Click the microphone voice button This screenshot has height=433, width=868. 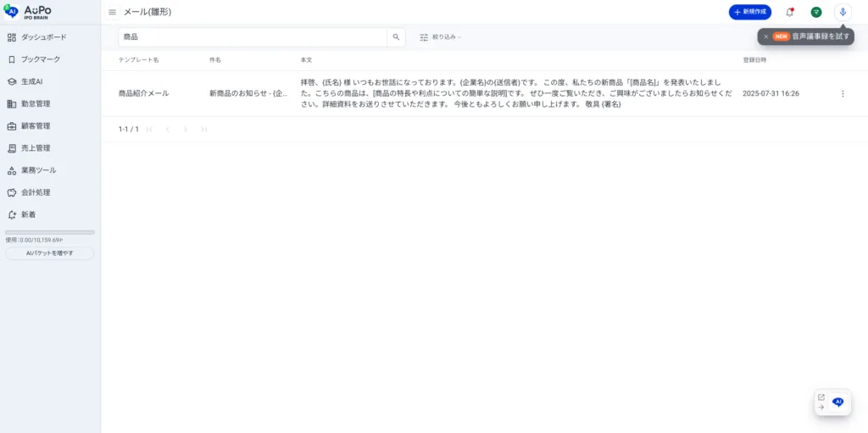pyautogui.click(x=843, y=12)
